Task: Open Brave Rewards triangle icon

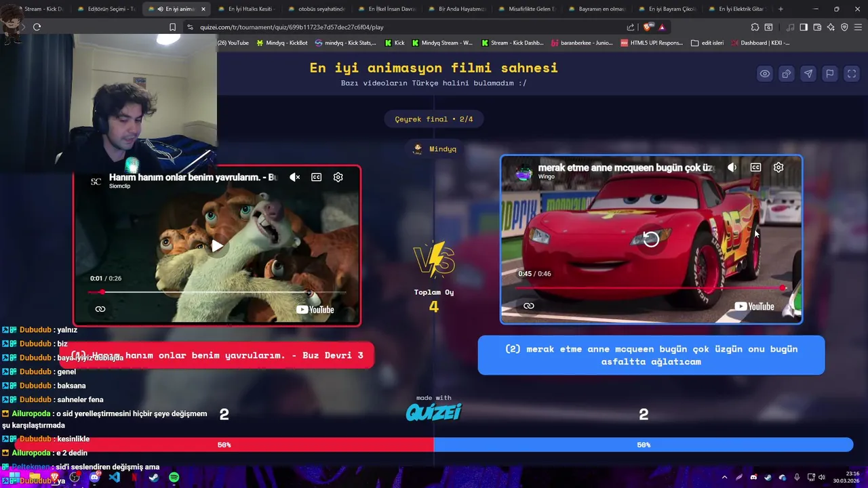Action: 662,27
